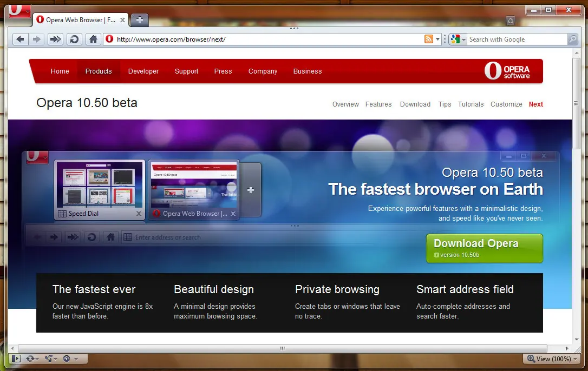Open a new tab with plus button
Image resolution: width=588 pixels, height=371 pixels.
click(x=140, y=20)
